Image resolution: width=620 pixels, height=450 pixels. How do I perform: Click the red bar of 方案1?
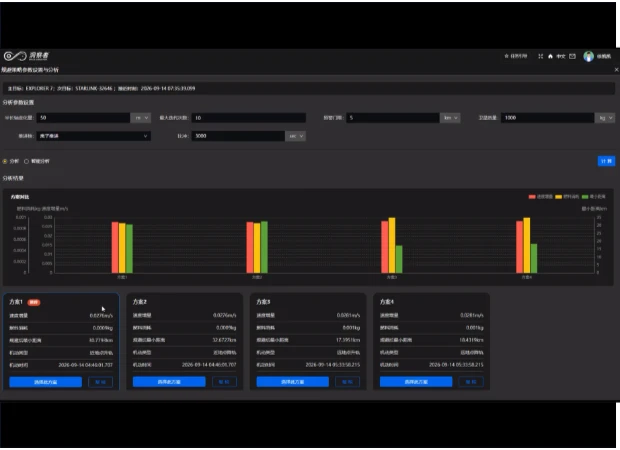[115, 248]
